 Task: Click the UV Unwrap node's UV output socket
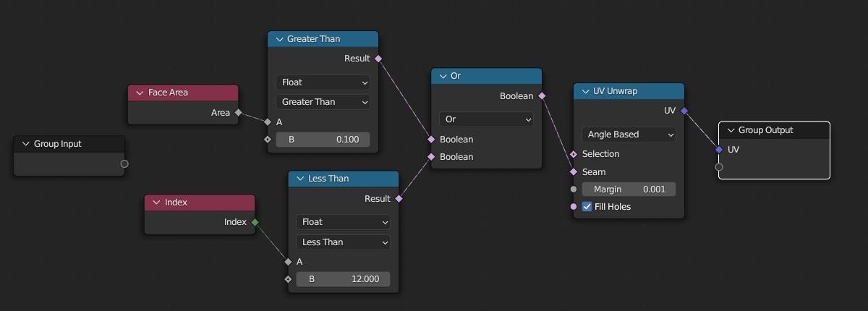pyautogui.click(x=684, y=111)
